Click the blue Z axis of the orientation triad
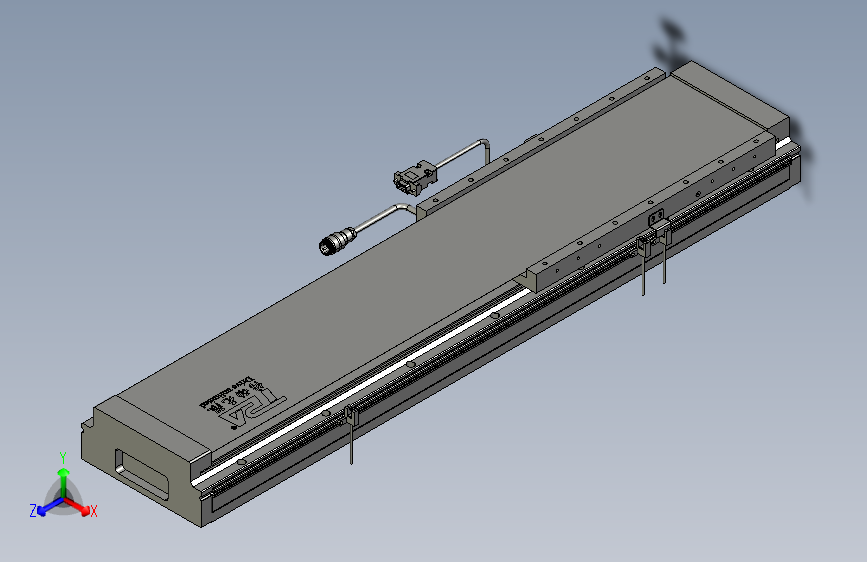This screenshot has width=867, height=562. tap(45, 507)
